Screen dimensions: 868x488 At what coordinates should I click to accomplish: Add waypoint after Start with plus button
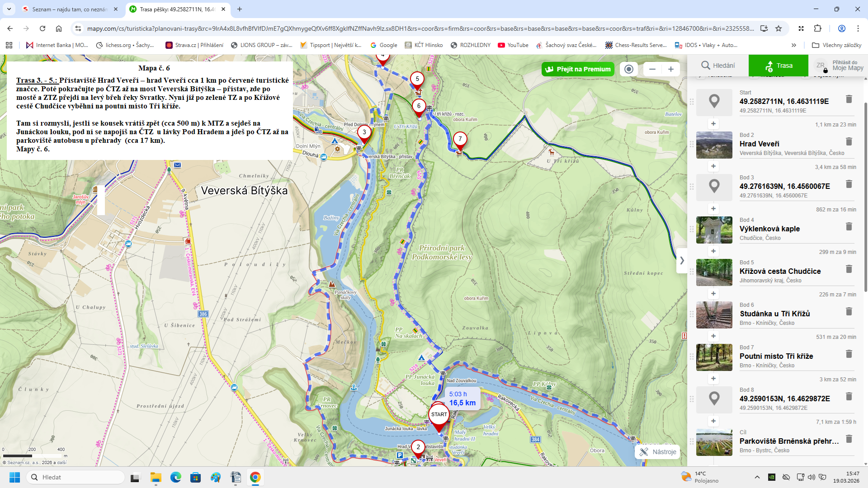(x=713, y=124)
